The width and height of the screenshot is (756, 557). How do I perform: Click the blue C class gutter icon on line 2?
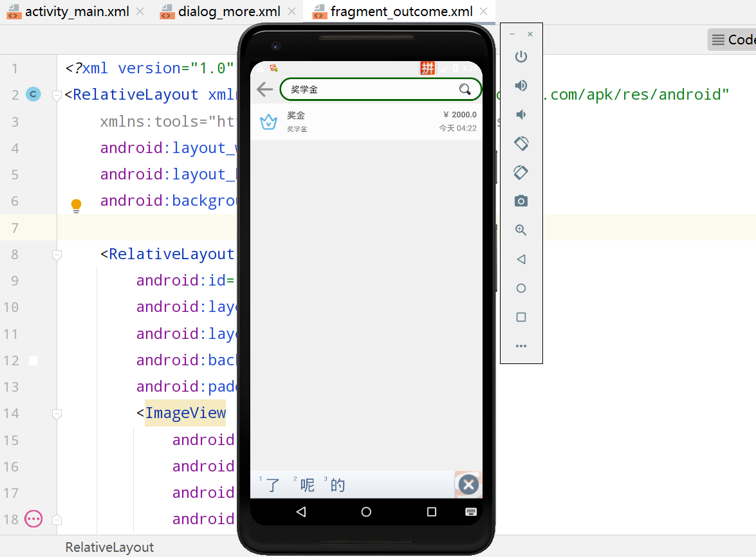coord(33,94)
